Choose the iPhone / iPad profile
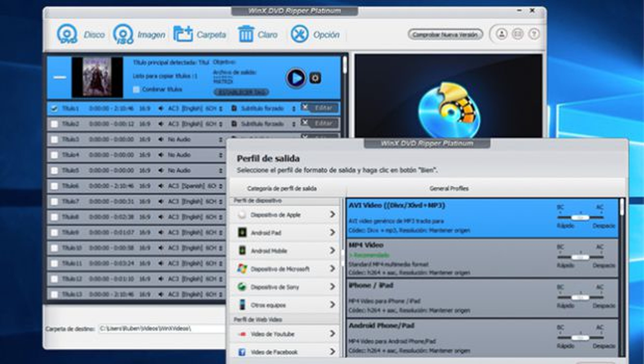The height and width of the screenshot is (364, 644). [482, 298]
